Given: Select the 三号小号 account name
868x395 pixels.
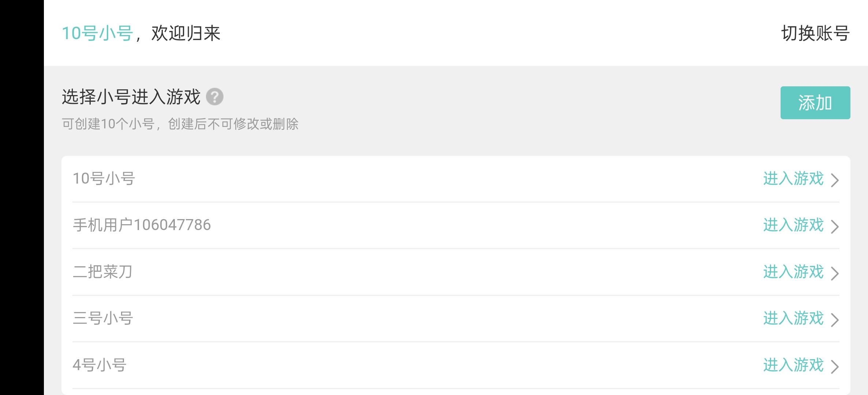Looking at the screenshot, I should pyautogui.click(x=103, y=318).
